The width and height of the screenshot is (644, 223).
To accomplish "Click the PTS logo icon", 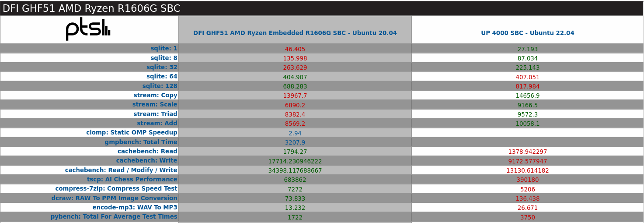I will pyautogui.click(x=88, y=30).
